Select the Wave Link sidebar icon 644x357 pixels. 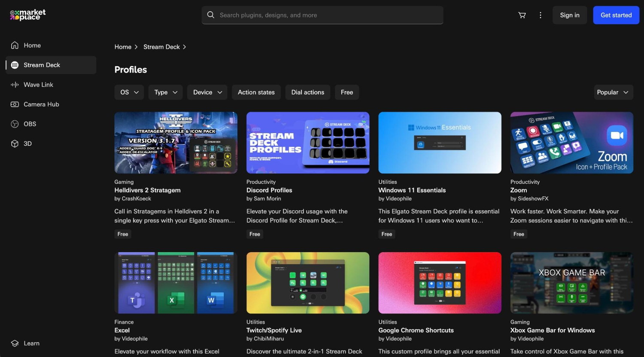coord(15,85)
